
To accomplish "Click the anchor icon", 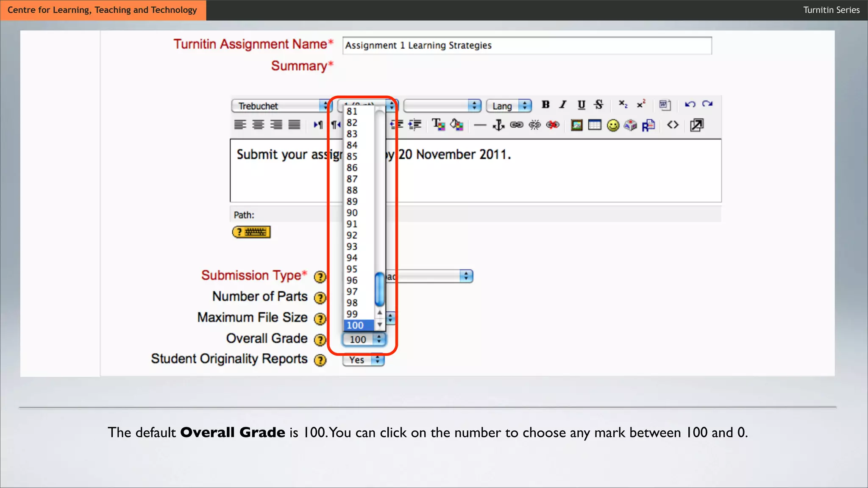I will (x=498, y=125).
